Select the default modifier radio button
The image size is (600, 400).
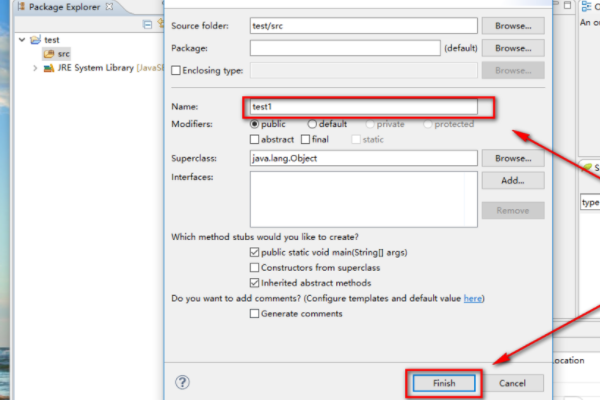coord(312,124)
